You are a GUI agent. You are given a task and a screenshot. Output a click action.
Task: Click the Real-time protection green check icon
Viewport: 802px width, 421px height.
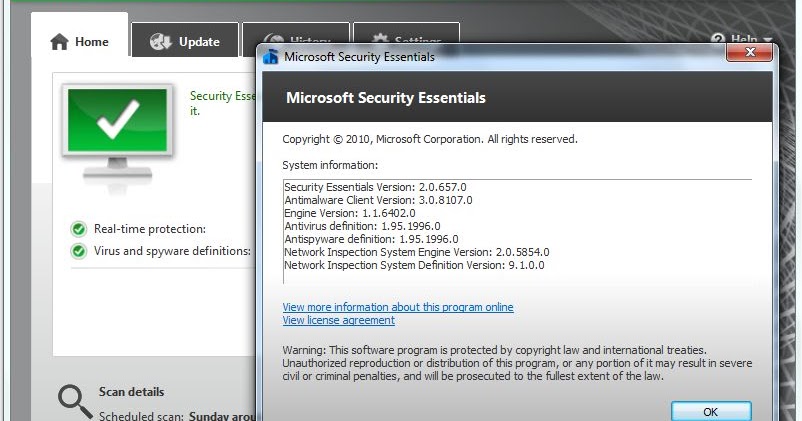point(79,229)
